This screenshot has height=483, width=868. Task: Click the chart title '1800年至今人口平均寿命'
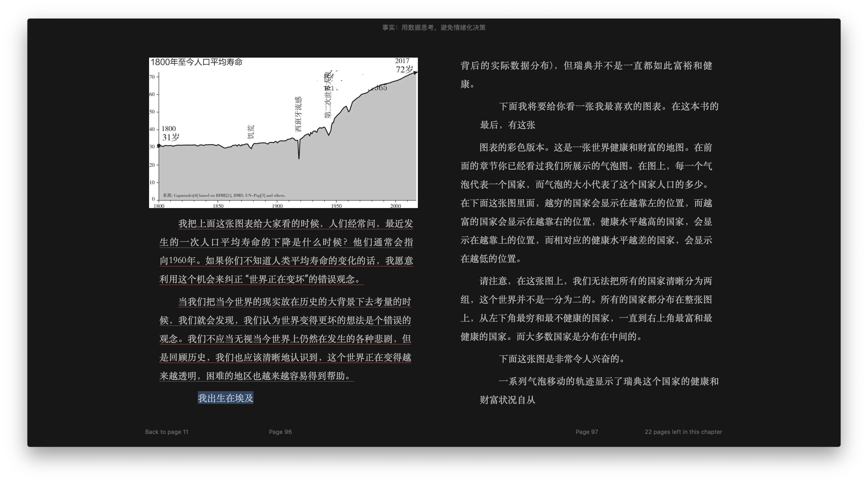[x=196, y=62]
